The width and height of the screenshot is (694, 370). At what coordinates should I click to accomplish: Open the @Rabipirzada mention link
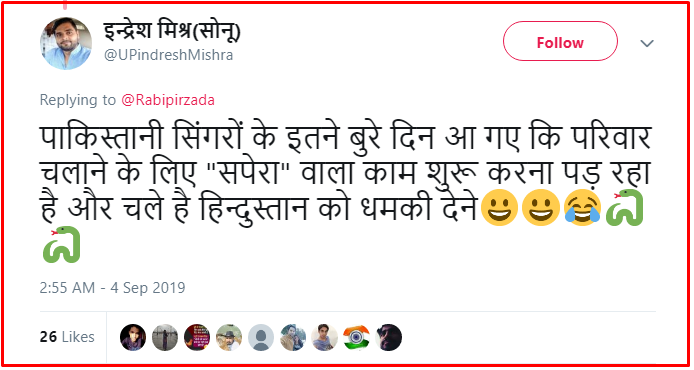coord(168,100)
